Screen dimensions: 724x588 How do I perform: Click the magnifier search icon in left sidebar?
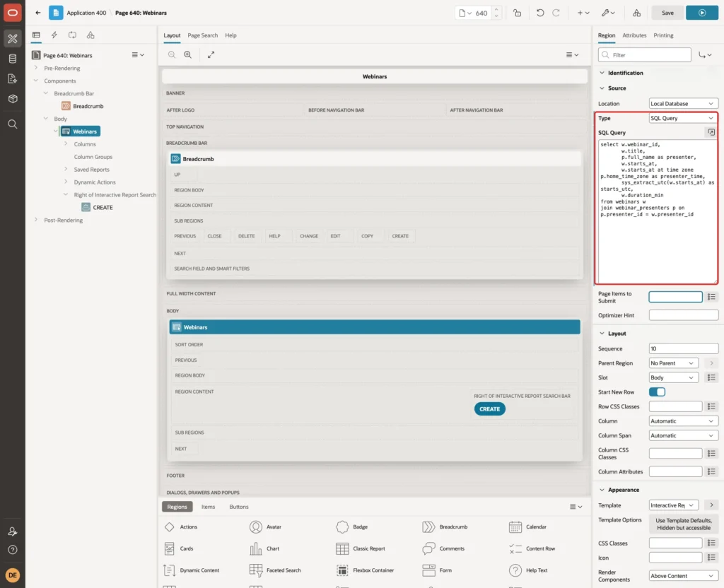click(13, 124)
